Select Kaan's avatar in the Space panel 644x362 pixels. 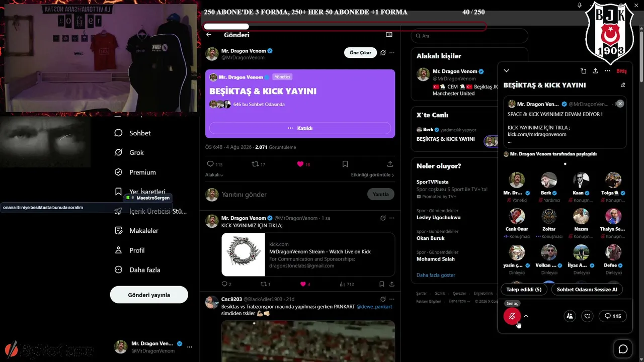[581, 180]
